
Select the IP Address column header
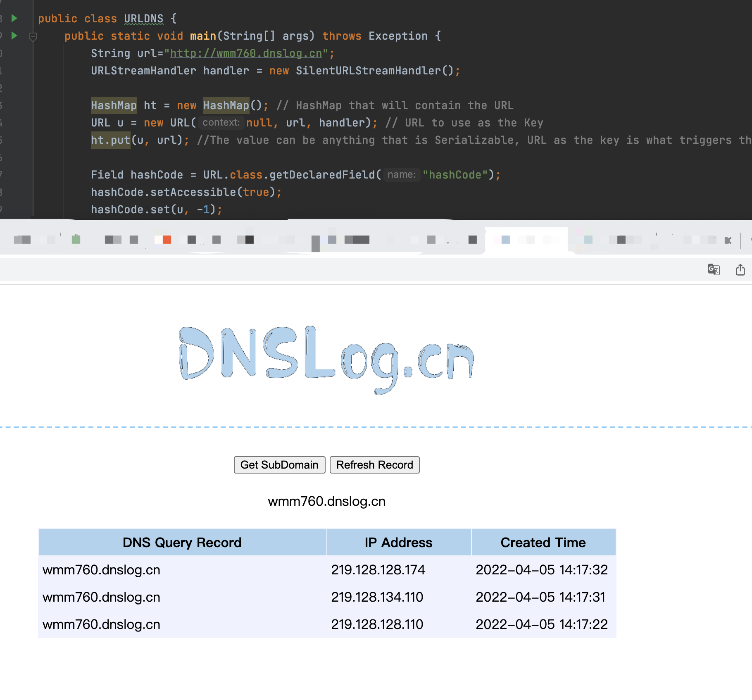[x=399, y=542]
